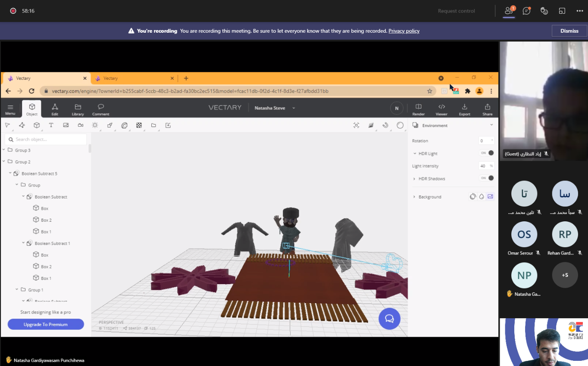Collapse the HDR Light section chevron
588x366 pixels.
[415, 153]
